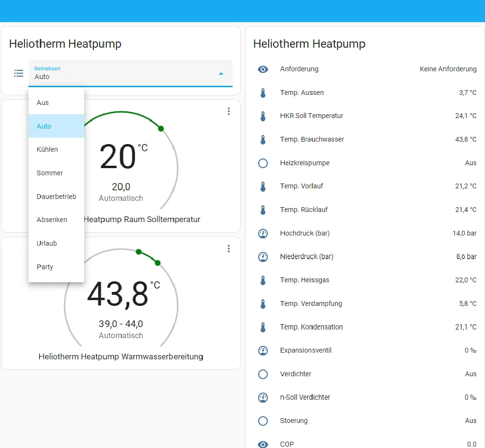
Task: Click the Heatpump Raum Solltemperatur card title
Action: [142, 219]
